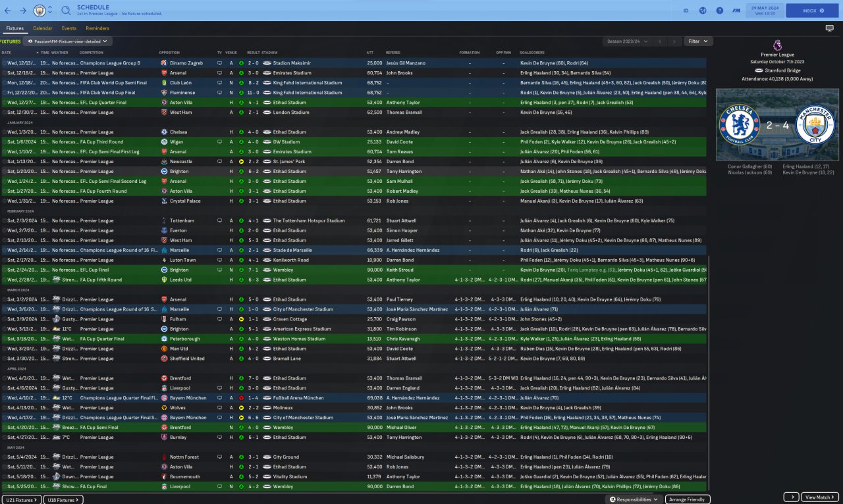Sort by the Goalscorers column header
The height and width of the screenshot is (504, 843).
coord(531,53)
